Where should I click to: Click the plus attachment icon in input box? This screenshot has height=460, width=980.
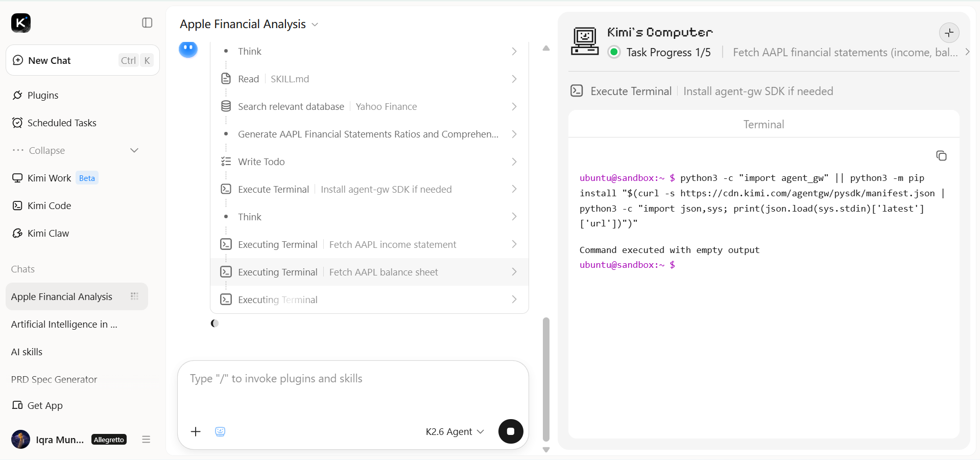click(x=196, y=431)
